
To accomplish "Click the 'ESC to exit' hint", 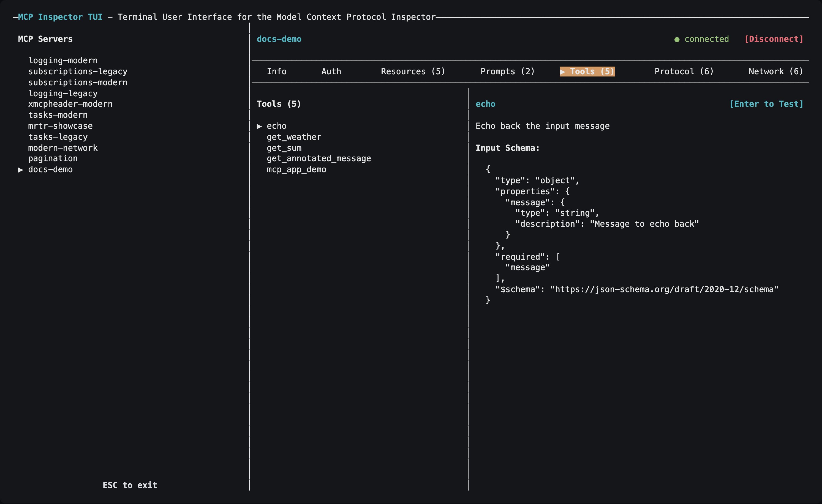I will [x=130, y=485].
